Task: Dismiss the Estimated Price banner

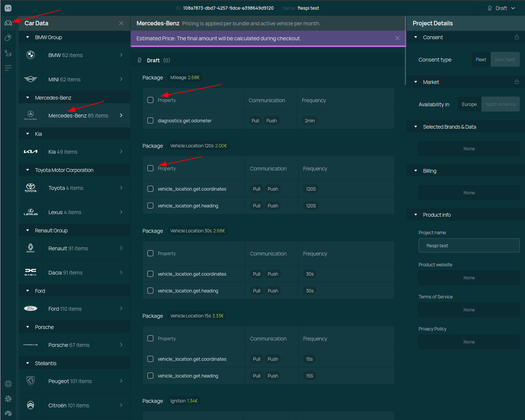Action: point(397,38)
